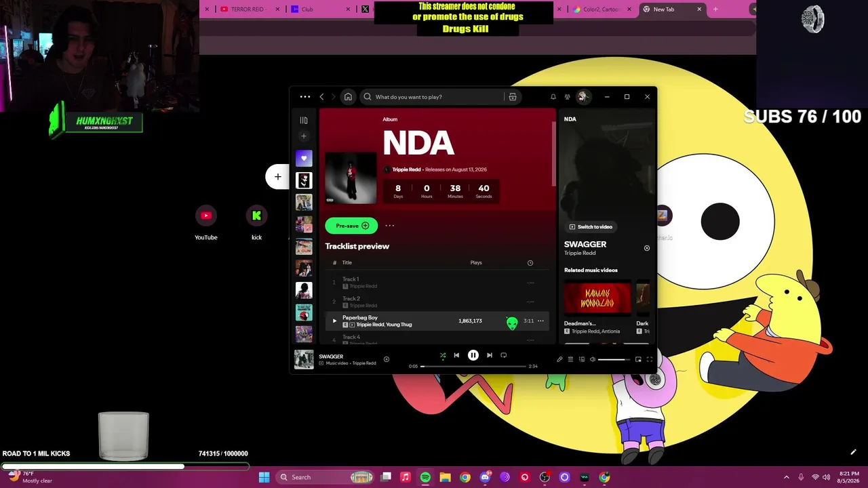Image resolution: width=868 pixels, height=488 pixels.
Task: Click the 'Paperbag Boy' track title
Action: coord(360,318)
